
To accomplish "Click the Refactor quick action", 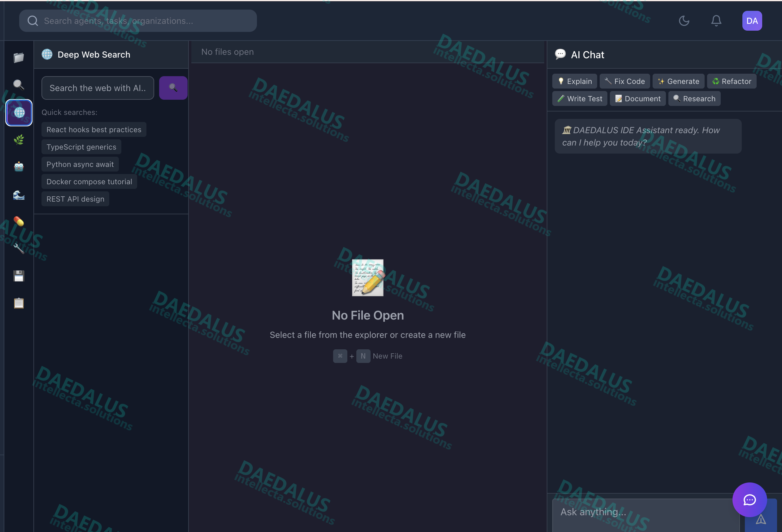I will [x=732, y=81].
